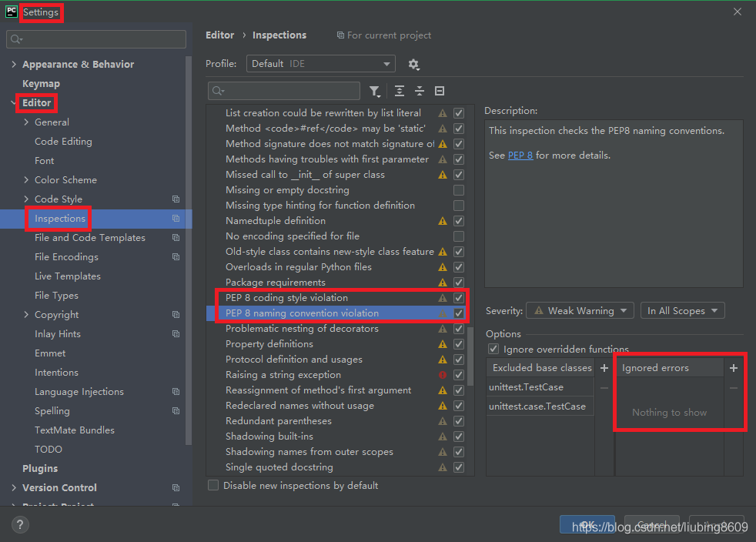Viewport: 756px width, 542px height.
Task: Uncheck Redundant parentheses inspection
Action: 459,421
